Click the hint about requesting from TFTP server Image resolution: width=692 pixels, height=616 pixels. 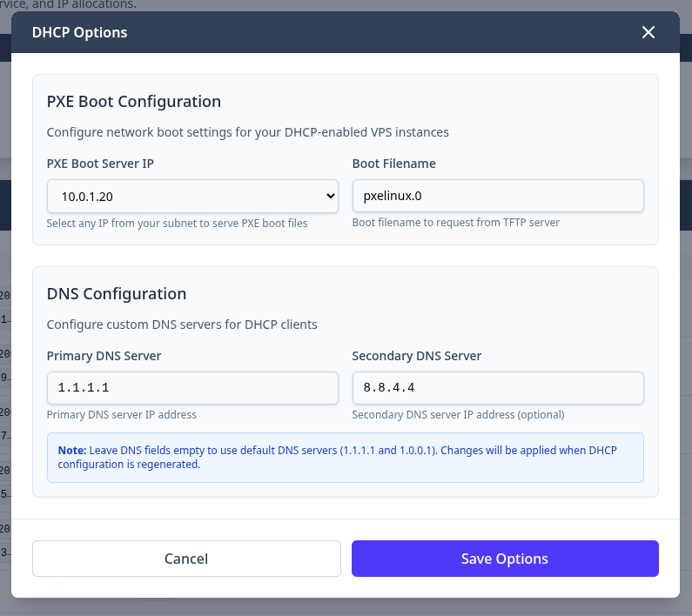click(455, 223)
